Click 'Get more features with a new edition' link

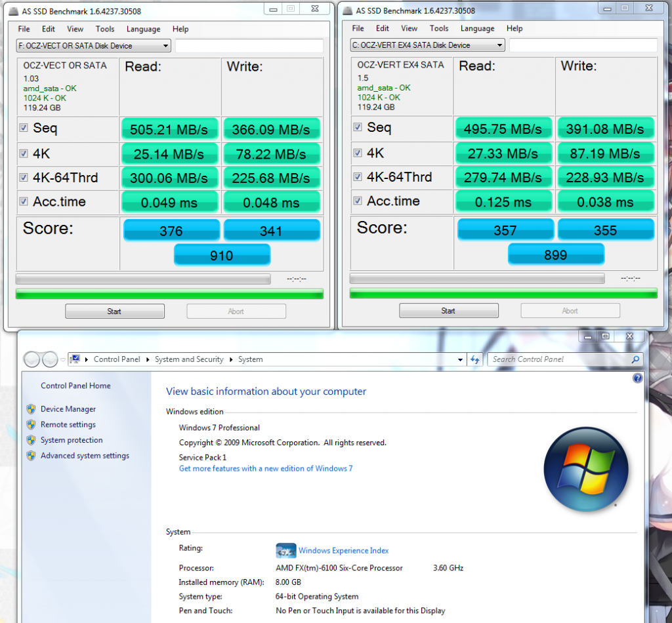tap(266, 468)
